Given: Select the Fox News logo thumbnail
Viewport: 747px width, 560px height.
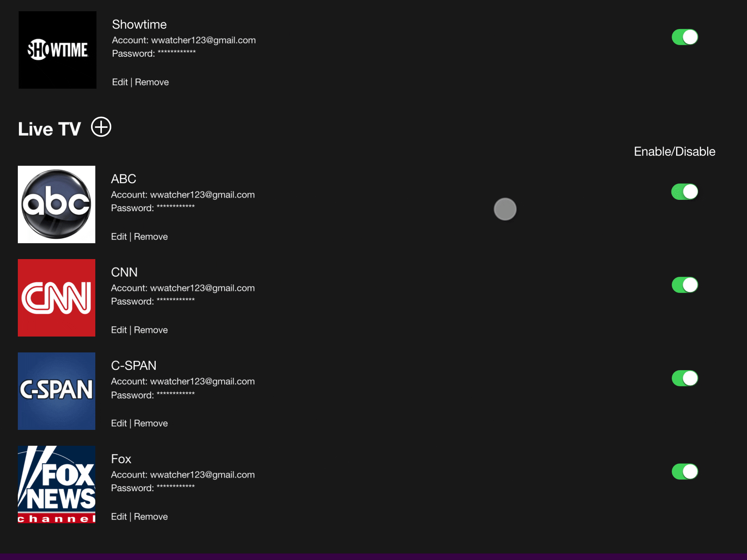Looking at the screenshot, I should [x=57, y=484].
